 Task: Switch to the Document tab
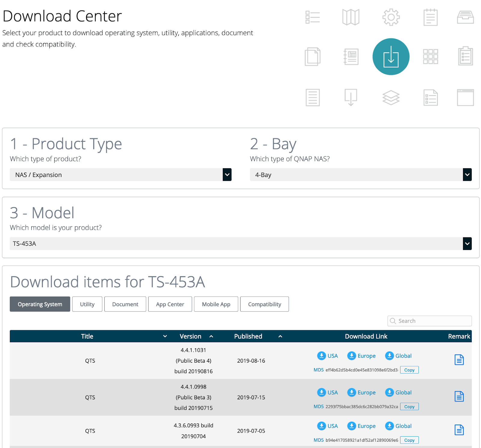(125, 304)
